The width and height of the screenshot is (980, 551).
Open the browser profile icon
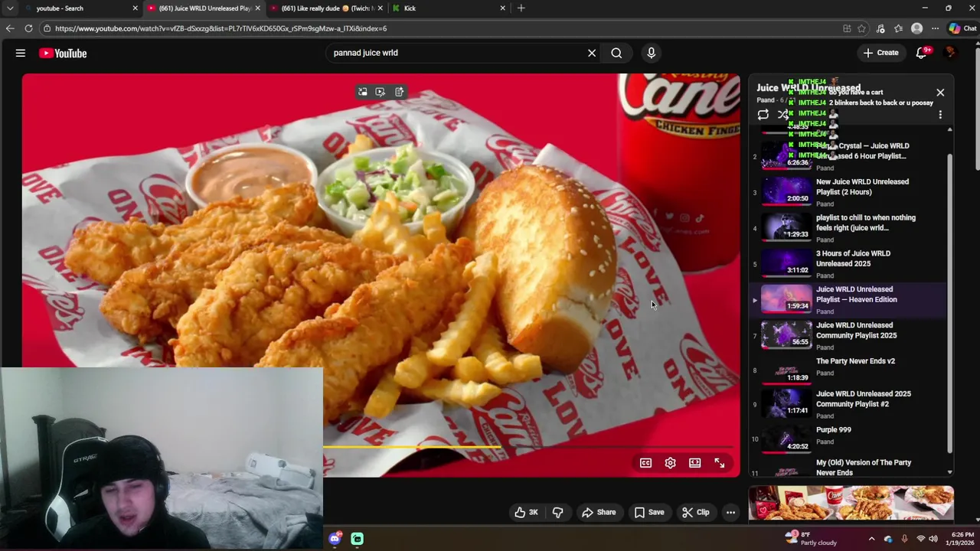pos(916,28)
